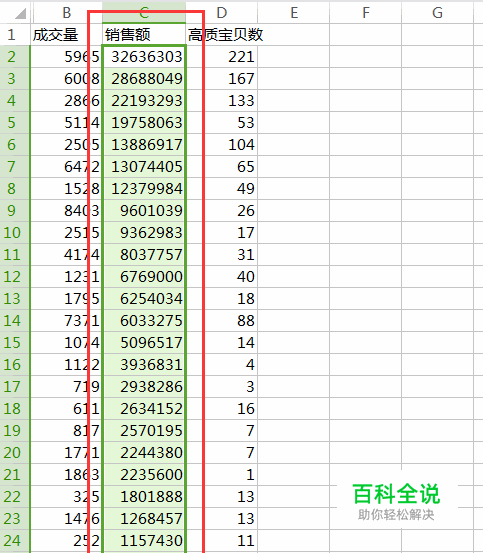Click the select-all corner triangle
The height and width of the screenshot is (553, 483).
pyautogui.click(x=20, y=14)
